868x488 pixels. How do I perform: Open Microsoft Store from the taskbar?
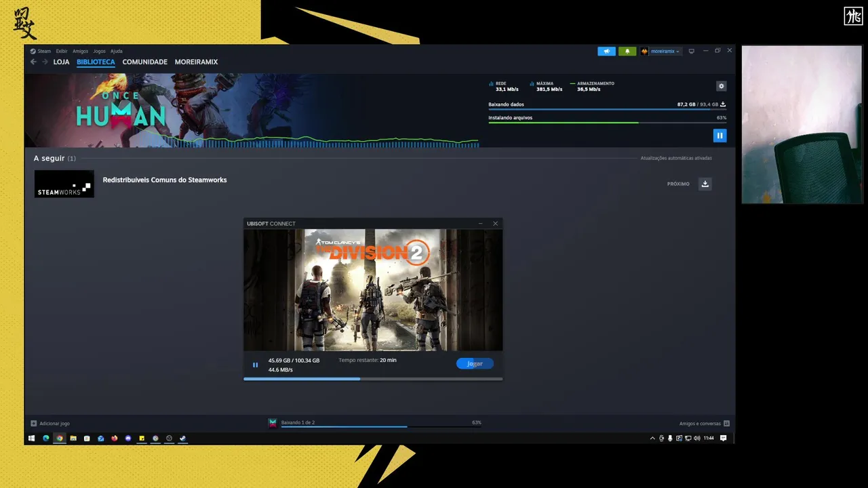tap(87, 439)
